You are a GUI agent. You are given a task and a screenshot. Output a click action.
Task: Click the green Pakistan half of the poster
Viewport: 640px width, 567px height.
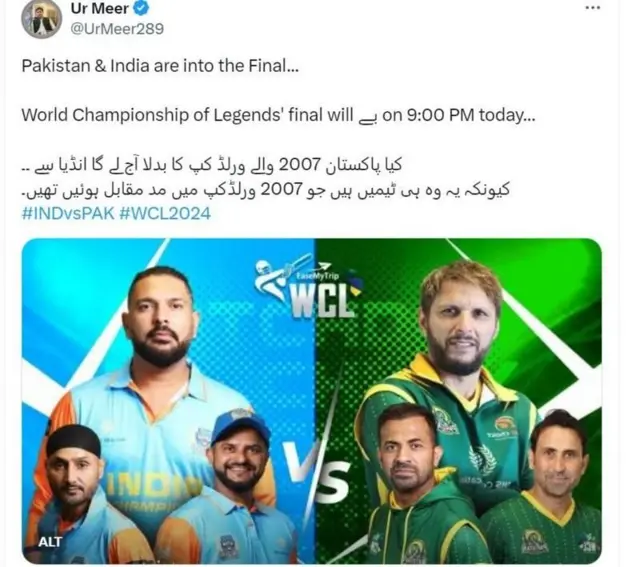(x=458, y=401)
